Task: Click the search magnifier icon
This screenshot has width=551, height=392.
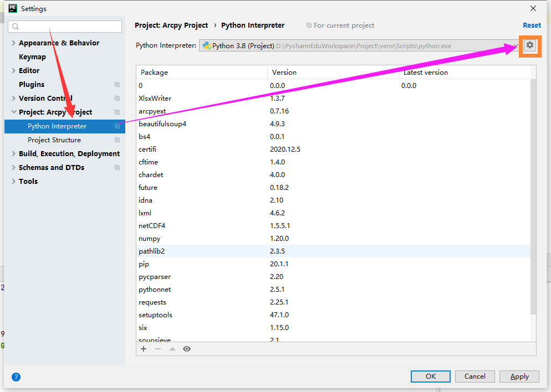Action: click(16, 27)
